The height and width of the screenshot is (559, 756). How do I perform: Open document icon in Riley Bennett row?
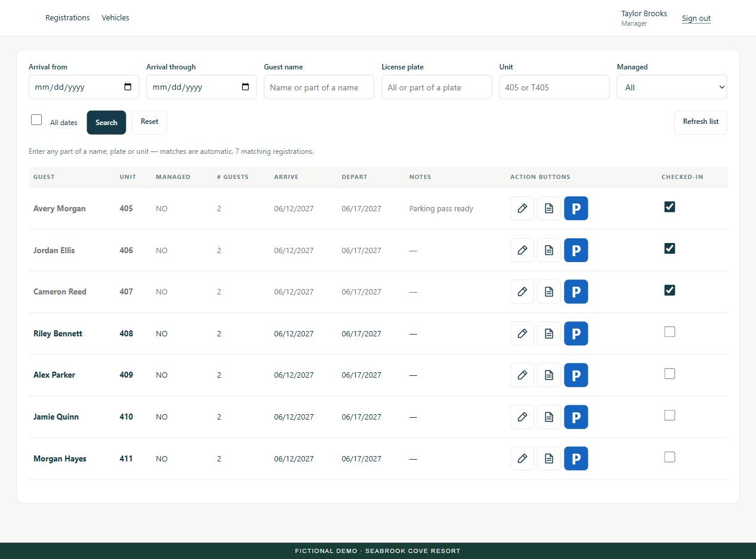549,333
